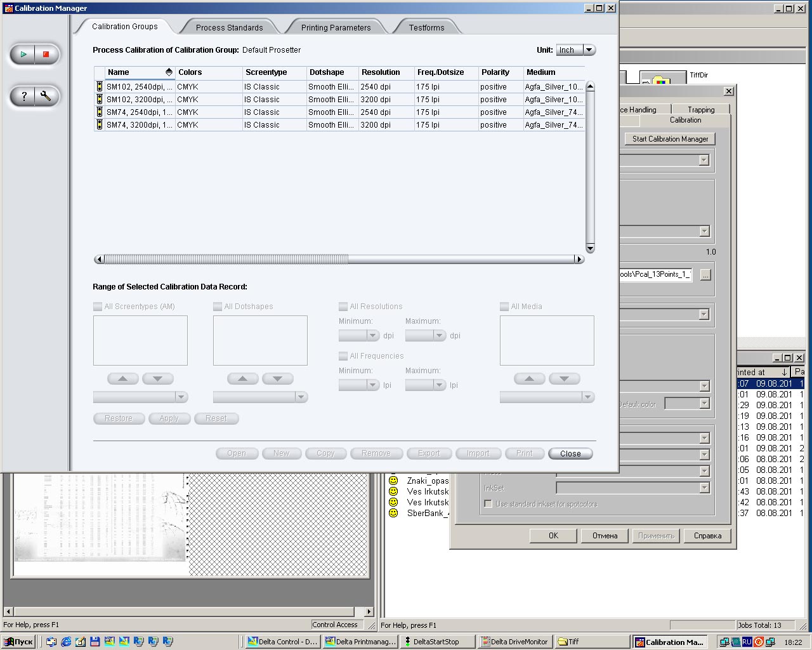Open dropdown below Screentypes list
This screenshot has height=650, width=812.
(x=140, y=397)
